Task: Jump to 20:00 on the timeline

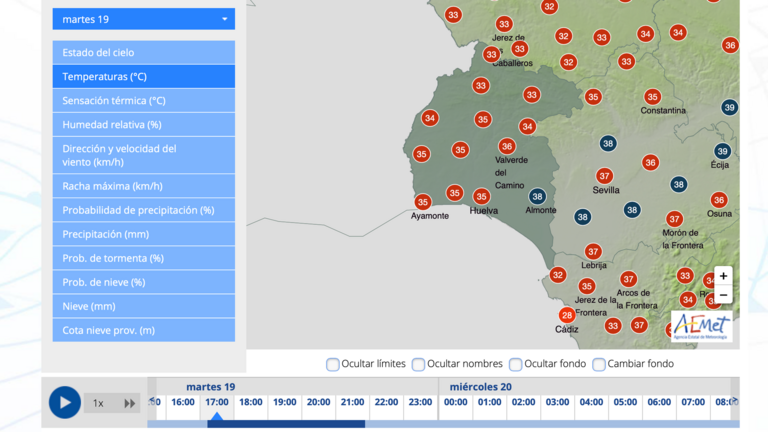Action: tap(318, 402)
